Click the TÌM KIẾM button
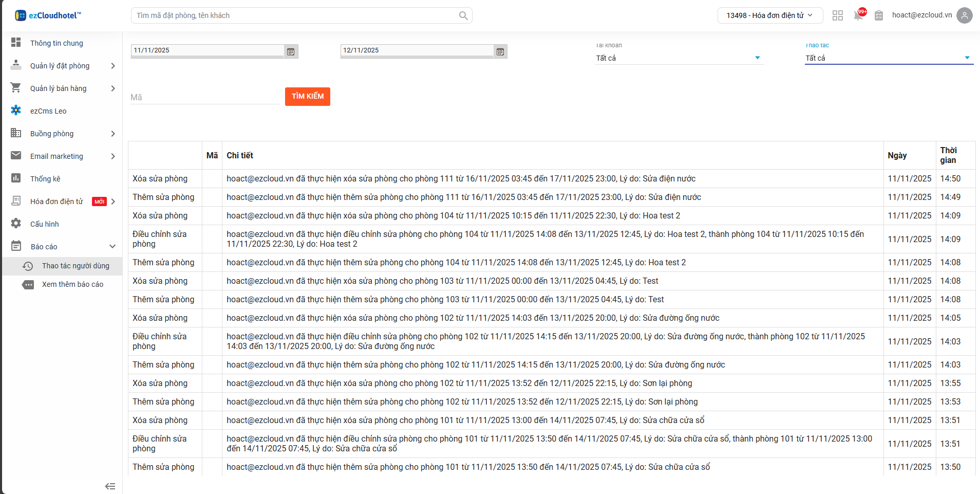 (307, 97)
